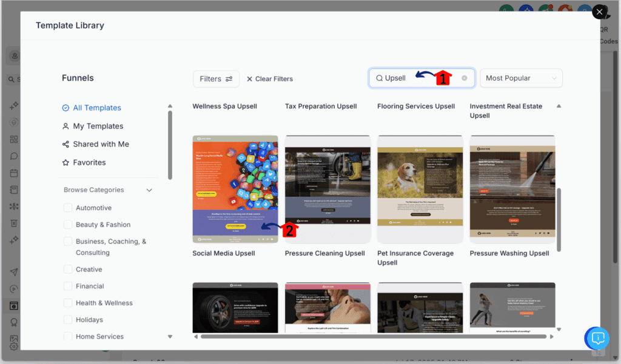Open the play circle icon in left sidebar
Screen dimensions: 621x364
(14, 290)
